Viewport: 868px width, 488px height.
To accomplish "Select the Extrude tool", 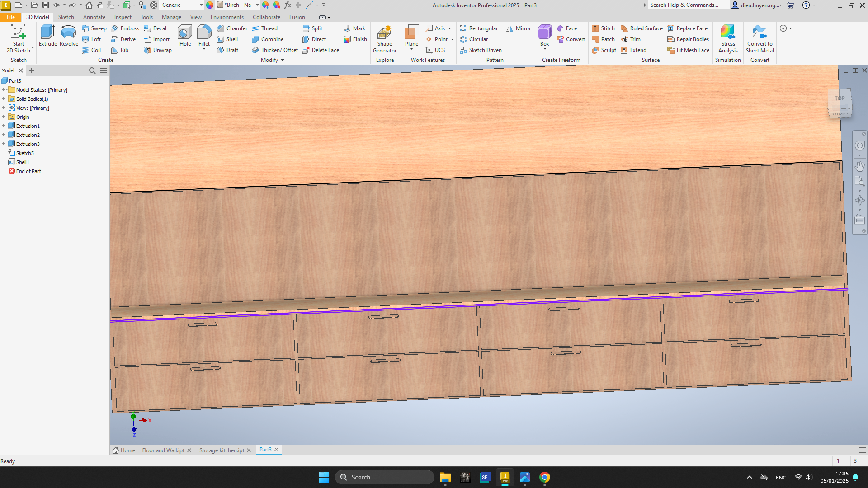I will (47, 36).
